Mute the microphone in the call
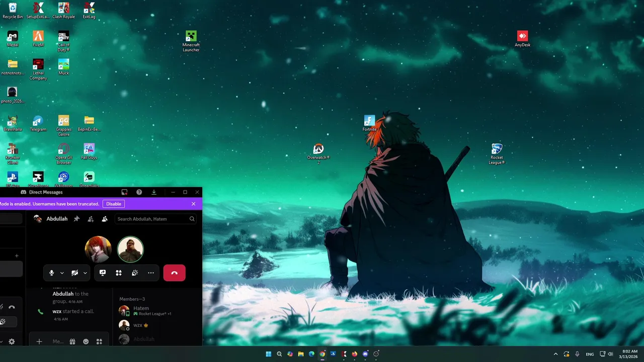 pyautogui.click(x=51, y=273)
